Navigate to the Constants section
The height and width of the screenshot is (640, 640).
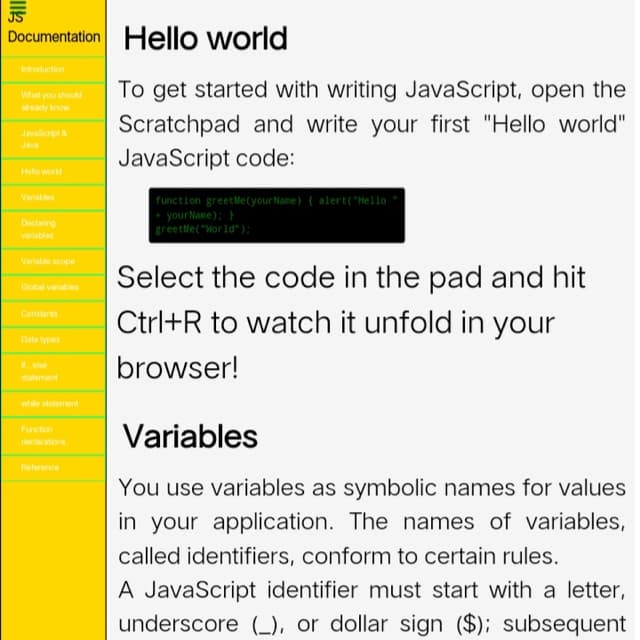click(x=53, y=314)
